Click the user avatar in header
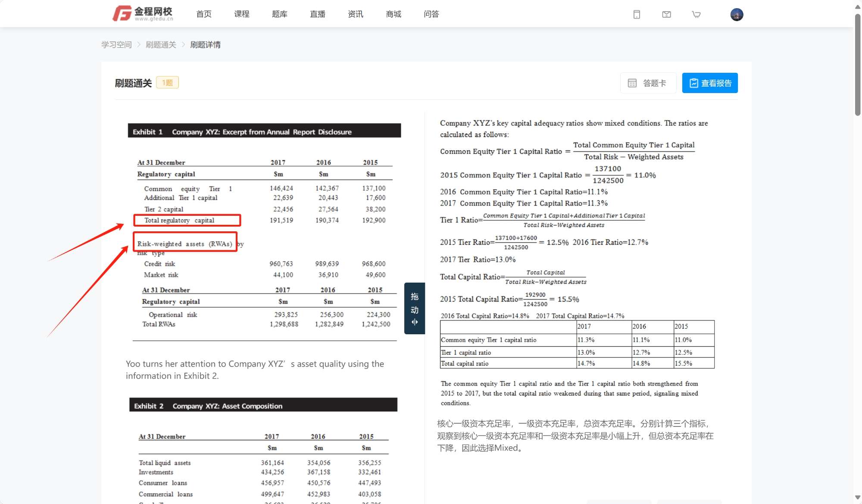 737,15
